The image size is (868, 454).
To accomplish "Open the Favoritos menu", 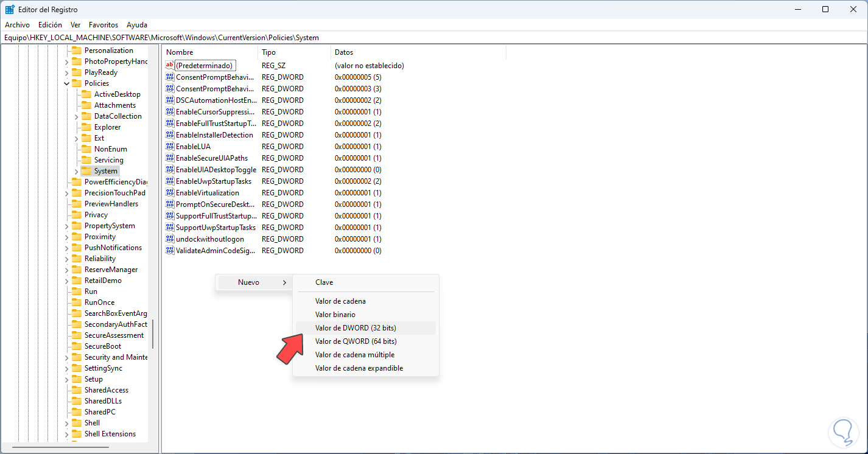I will click(x=103, y=25).
